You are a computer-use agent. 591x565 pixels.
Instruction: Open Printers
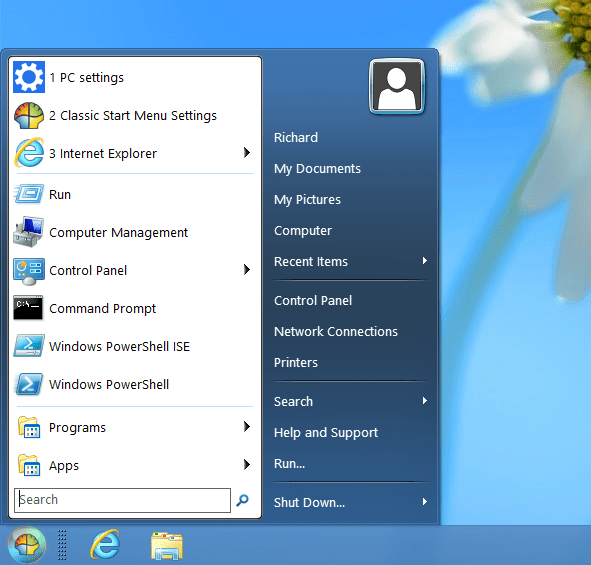pos(296,363)
